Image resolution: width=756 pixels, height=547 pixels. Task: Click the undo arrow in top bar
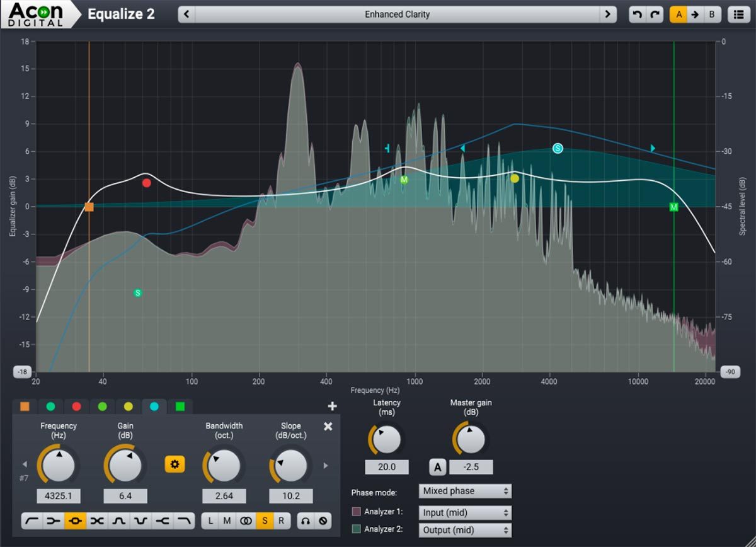coord(637,14)
